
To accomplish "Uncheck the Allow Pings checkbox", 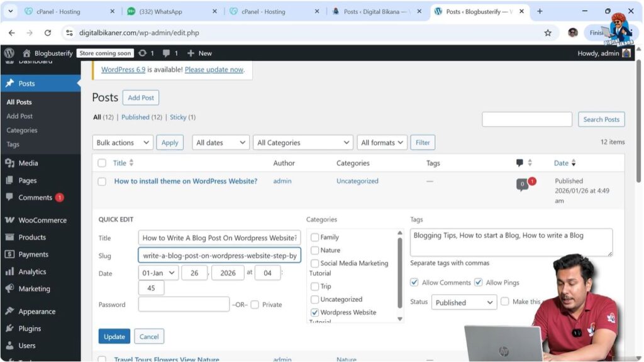I will pos(479,282).
